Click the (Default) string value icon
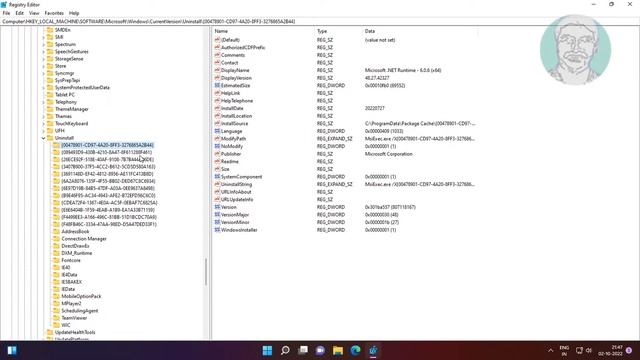The width and height of the screenshot is (640, 360). pyautogui.click(x=217, y=40)
